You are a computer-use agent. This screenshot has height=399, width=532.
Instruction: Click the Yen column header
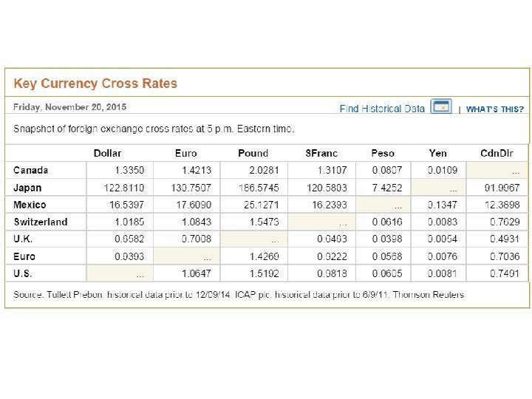(x=437, y=153)
